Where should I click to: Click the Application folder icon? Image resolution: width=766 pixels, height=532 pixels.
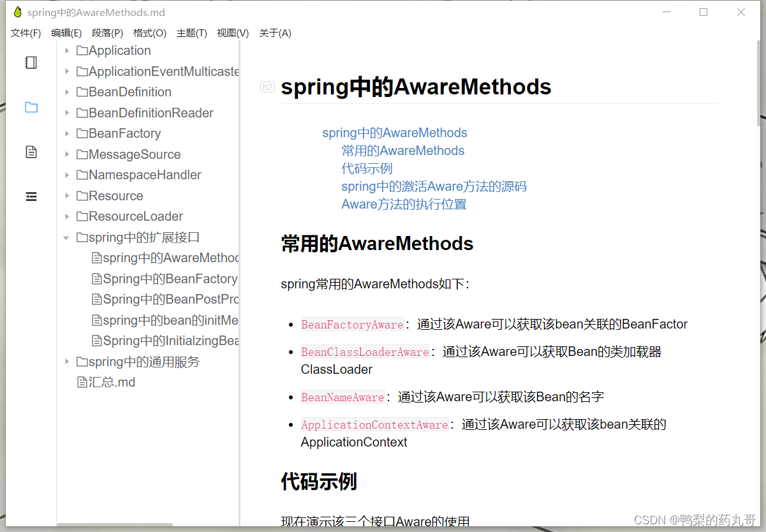point(82,50)
